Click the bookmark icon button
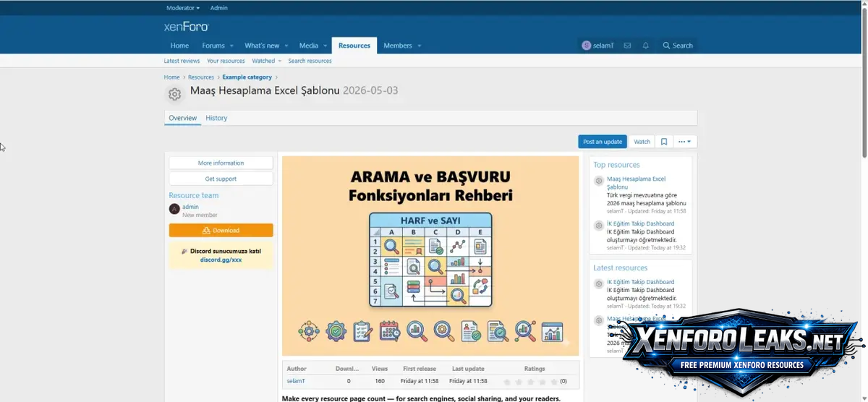The height and width of the screenshot is (402, 868). [664, 142]
